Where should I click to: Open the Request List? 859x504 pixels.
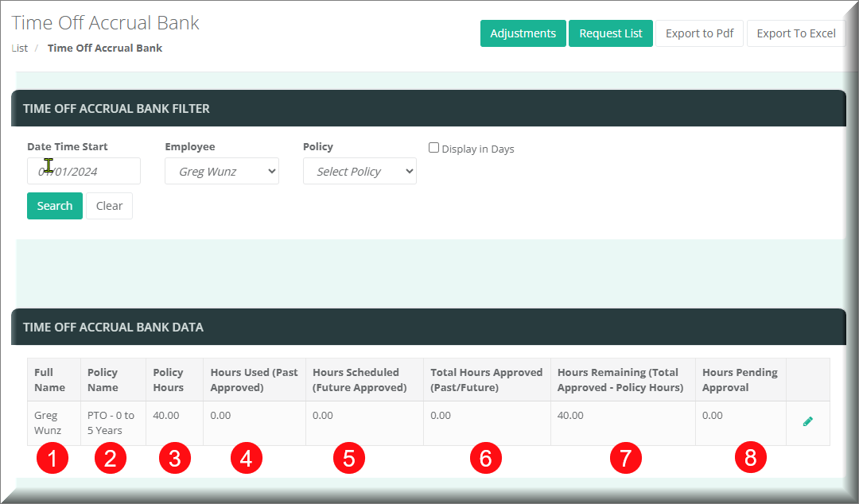click(x=610, y=33)
